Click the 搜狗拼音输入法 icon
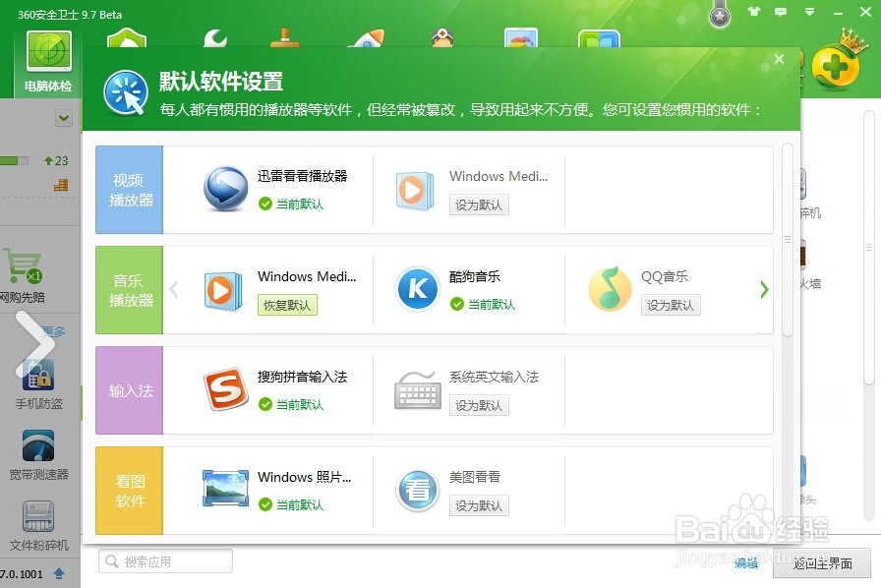This screenshot has width=881, height=588. [x=225, y=389]
